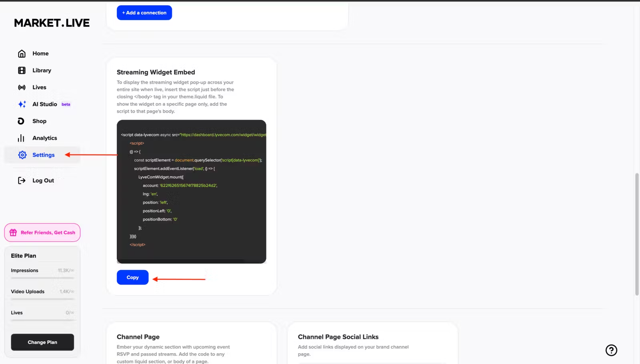Viewport: 640px width, 364px height.
Task: Click the Shop icon in sidebar
Action: tap(21, 121)
